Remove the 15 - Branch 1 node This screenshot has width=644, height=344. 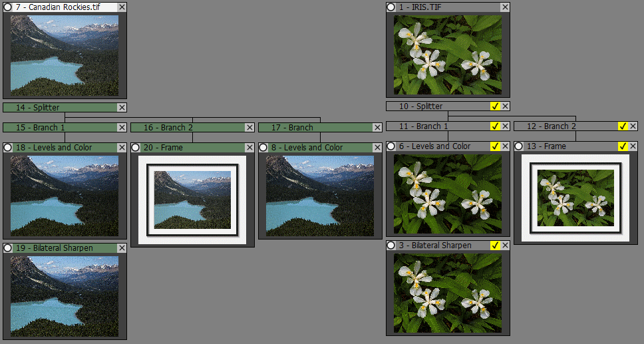click(x=122, y=127)
